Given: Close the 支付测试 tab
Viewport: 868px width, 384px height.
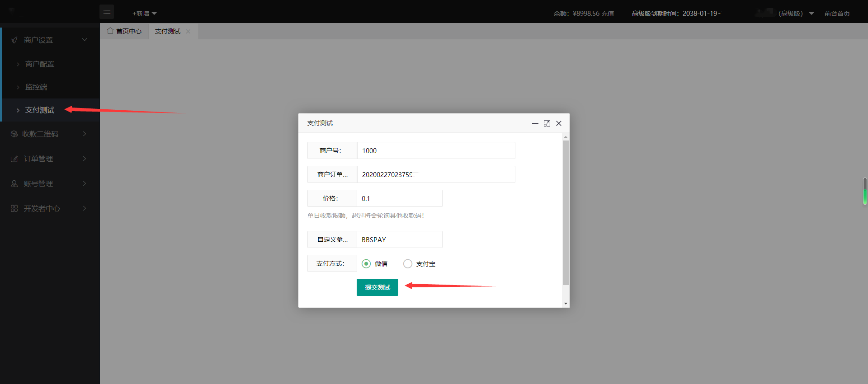Looking at the screenshot, I should pos(188,32).
